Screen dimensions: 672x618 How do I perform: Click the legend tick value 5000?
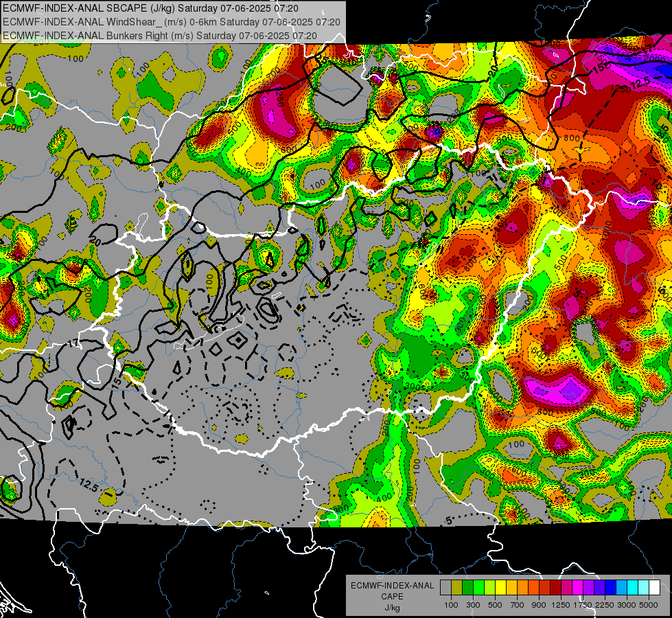pyautogui.click(x=649, y=605)
